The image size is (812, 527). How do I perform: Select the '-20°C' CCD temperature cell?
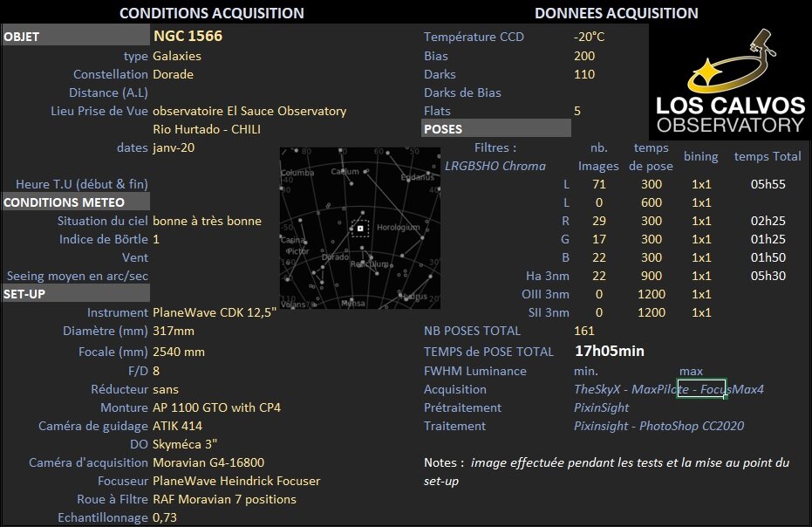pyautogui.click(x=590, y=37)
